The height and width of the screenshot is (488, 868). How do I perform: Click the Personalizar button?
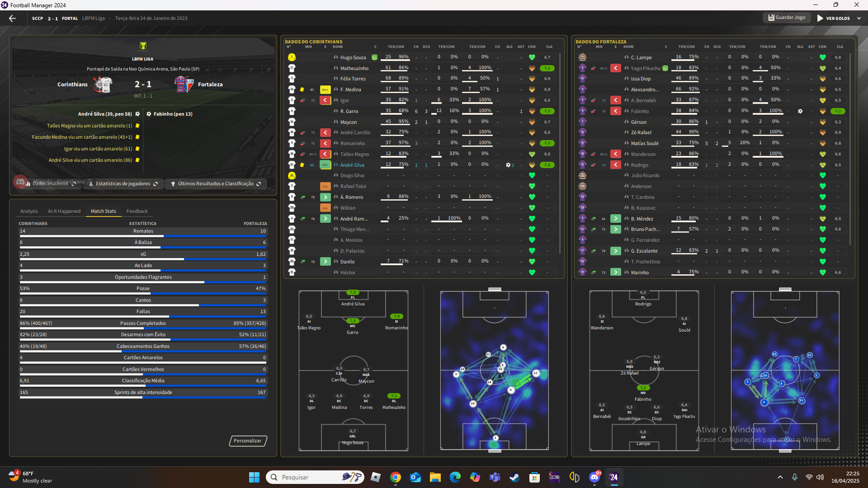(248, 441)
